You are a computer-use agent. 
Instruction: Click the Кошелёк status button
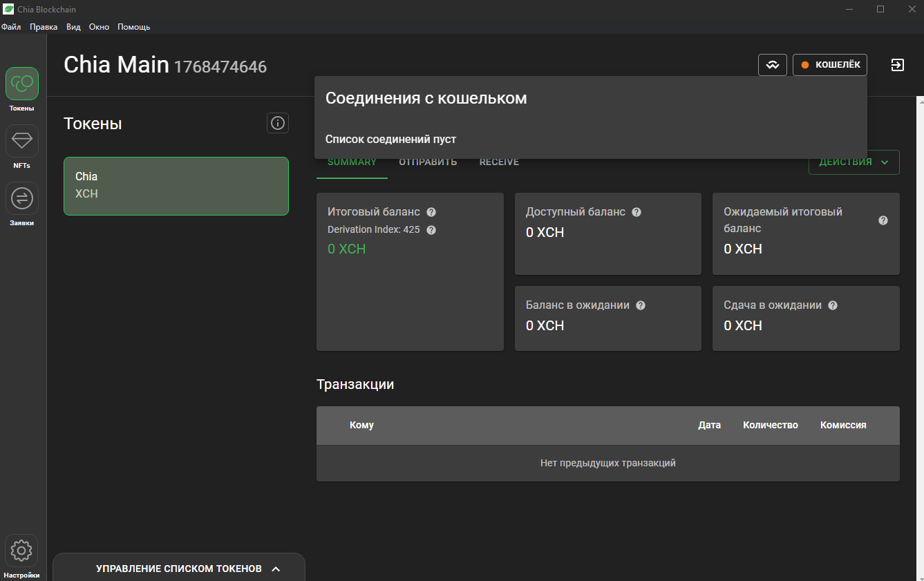point(830,65)
